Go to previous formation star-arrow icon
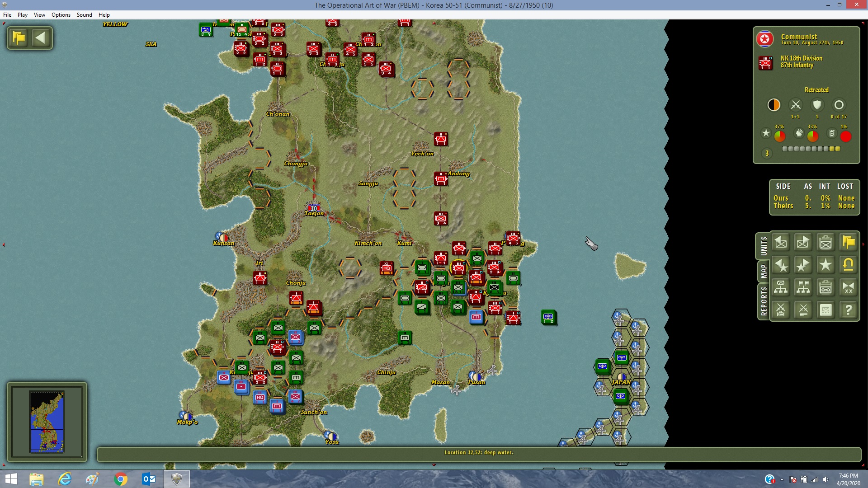This screenshot has width=868, height=488. pos(781,265)
